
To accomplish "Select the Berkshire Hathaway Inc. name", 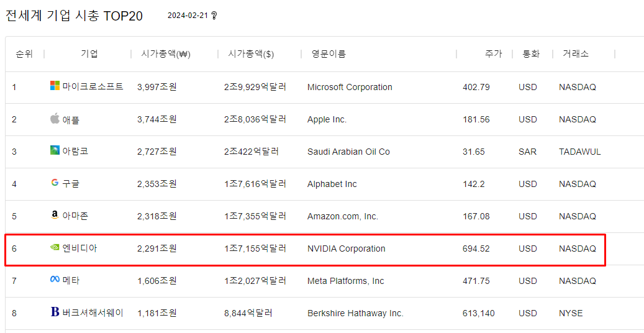I will tap(355, 313).
